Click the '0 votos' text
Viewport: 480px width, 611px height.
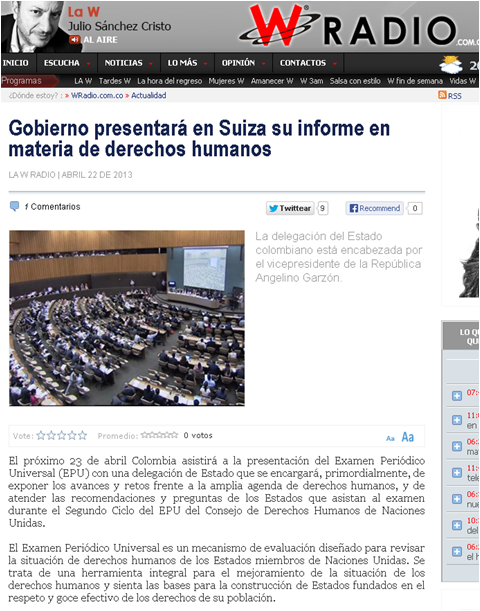point(198,435)
